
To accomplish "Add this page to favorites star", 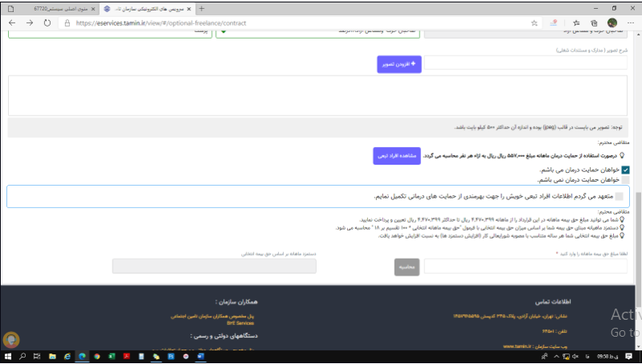I will click(534, 23).
